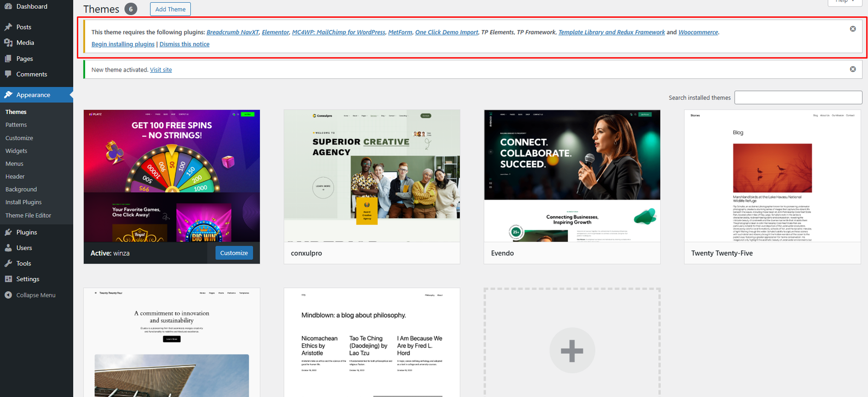Click the MetForm plugin link

pos(400,33)
